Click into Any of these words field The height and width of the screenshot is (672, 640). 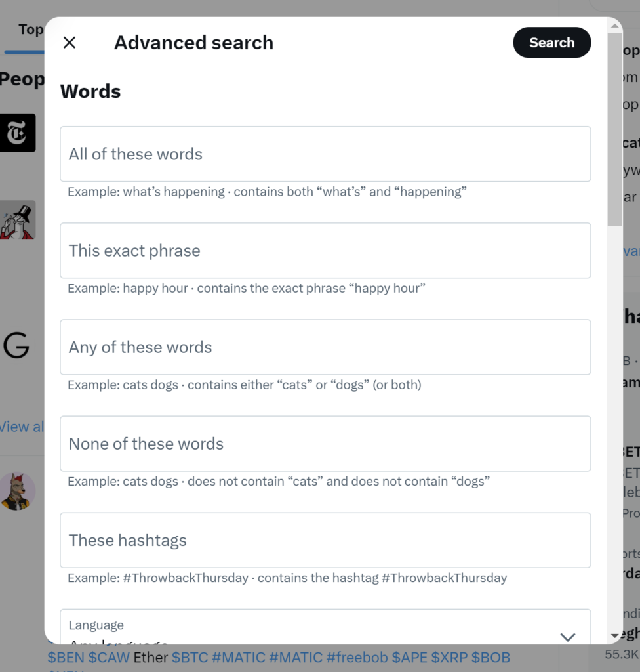click(325, 347)
